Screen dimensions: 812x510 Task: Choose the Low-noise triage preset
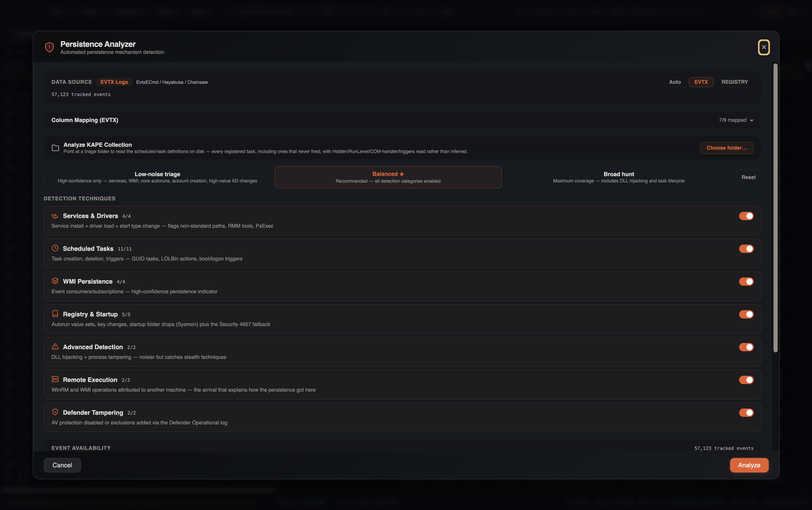click(157, 177)
